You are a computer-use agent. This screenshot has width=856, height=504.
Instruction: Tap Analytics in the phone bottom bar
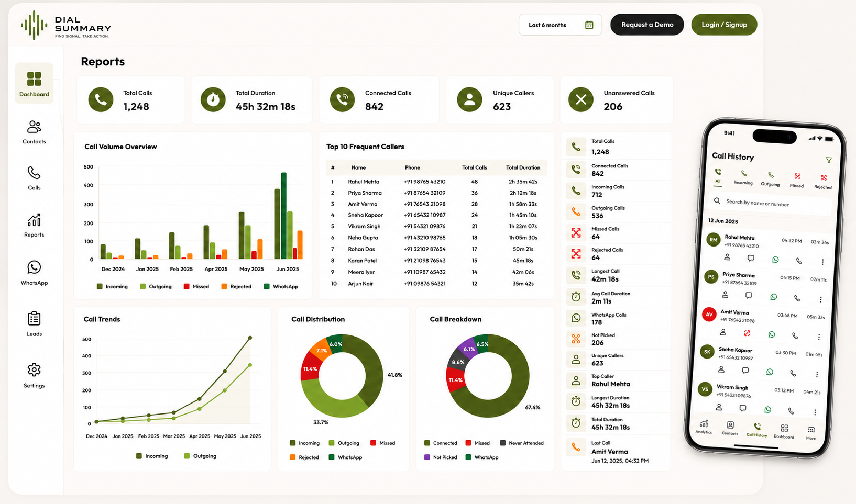pyautogui.click(x=704, y=427)
